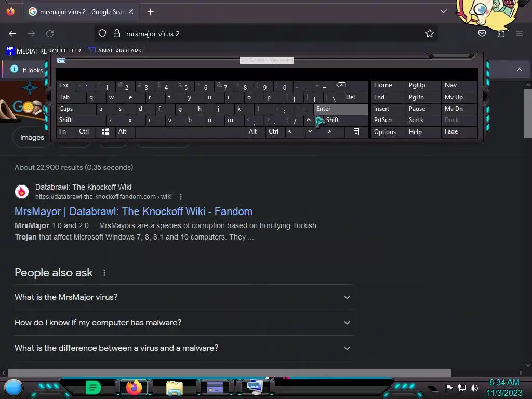The height and width of the screenshot is (399, 532).
Task: Toggle ScrLk on the on-screen keyboard
Action: coord(423,120)
